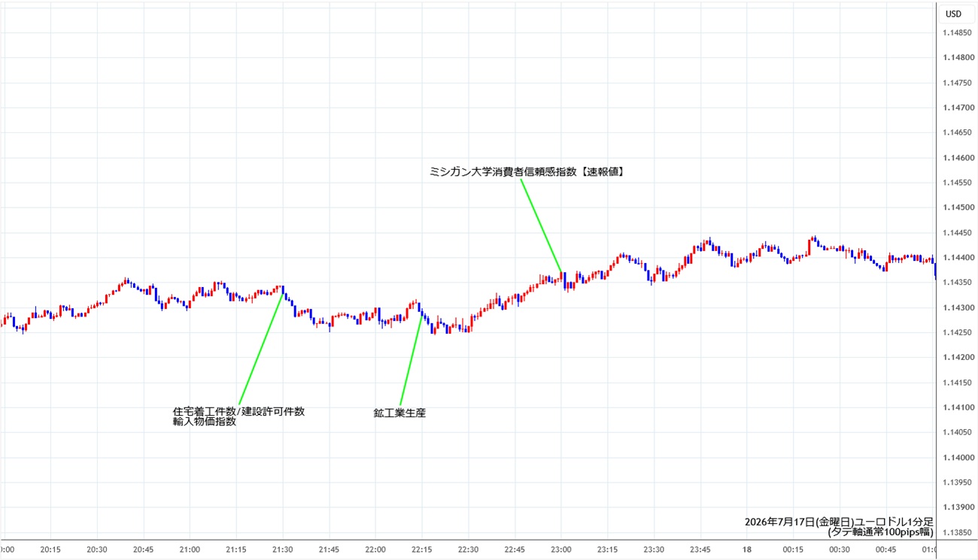Click the 1.14650 price axis label
978x560 pixels.
(x=956, y=132)
